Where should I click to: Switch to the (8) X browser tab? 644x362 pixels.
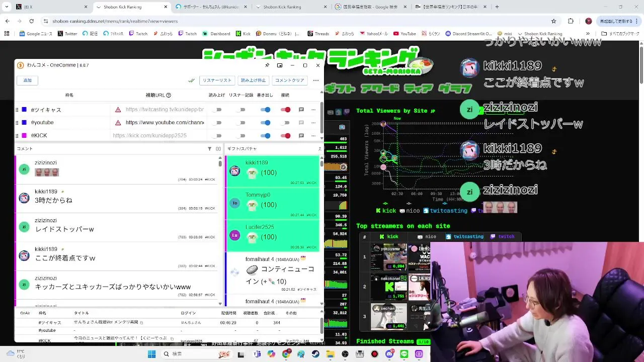(x=52, y=7)
